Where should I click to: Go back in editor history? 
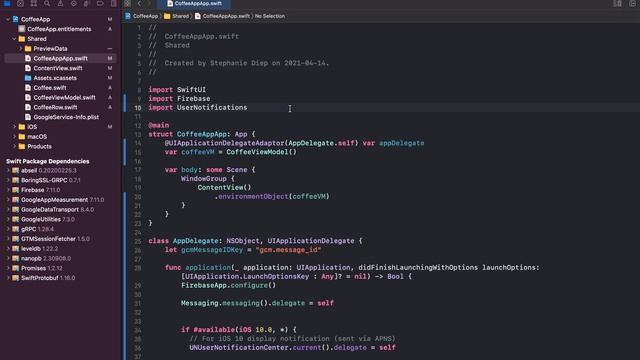pyautogui.click(x=139, y=3)
